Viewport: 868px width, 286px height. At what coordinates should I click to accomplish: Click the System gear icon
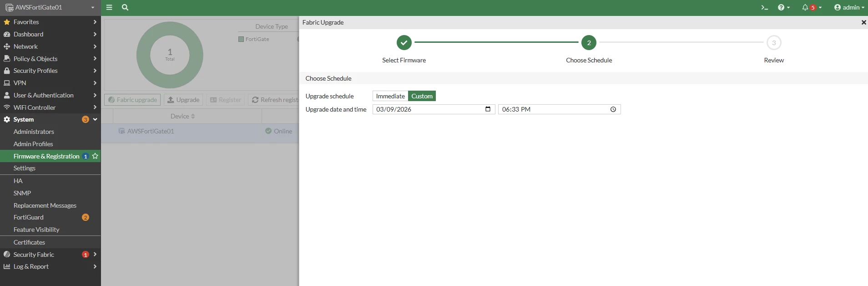click(x=7, y=119)
